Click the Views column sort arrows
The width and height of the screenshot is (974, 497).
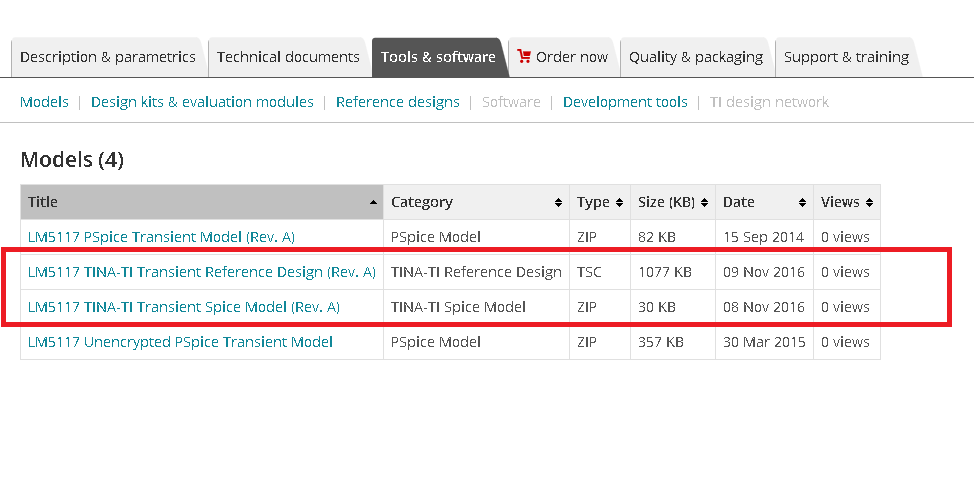pyautogui.click(x=870, y=203)
